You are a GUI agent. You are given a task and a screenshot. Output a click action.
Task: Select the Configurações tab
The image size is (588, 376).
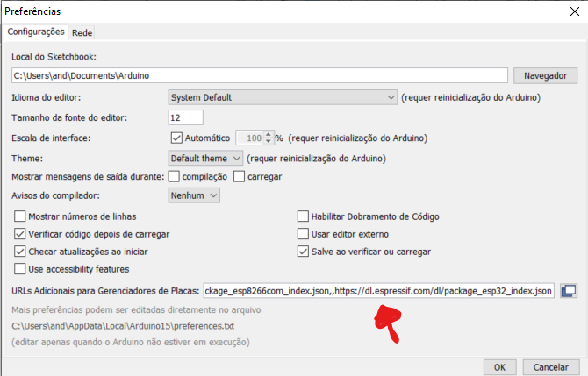[x=36, y=32]
